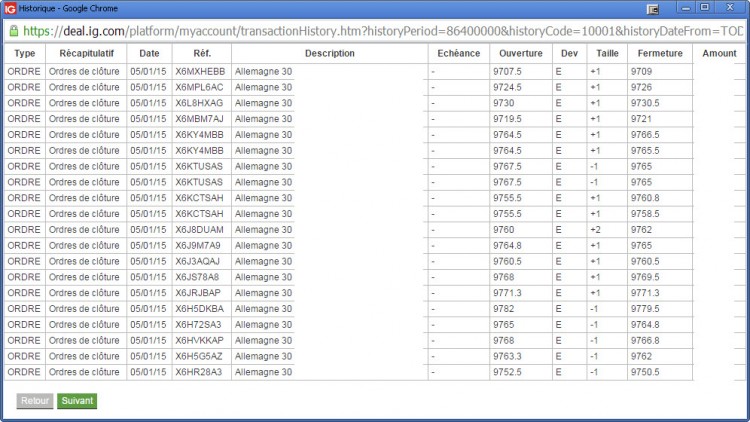This screenshot has width=750, height=422.
Task: Click closing price 9750.5
Action: [645, 372]
